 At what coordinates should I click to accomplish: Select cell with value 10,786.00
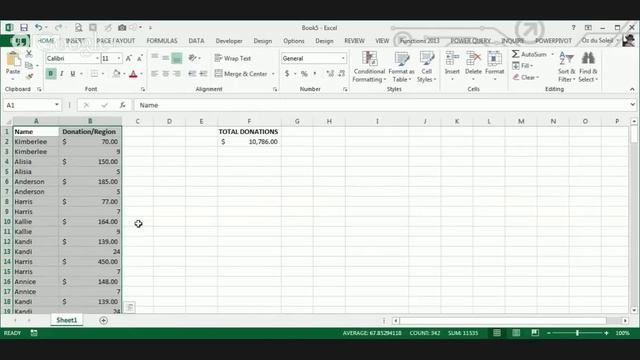click(249, 142)
